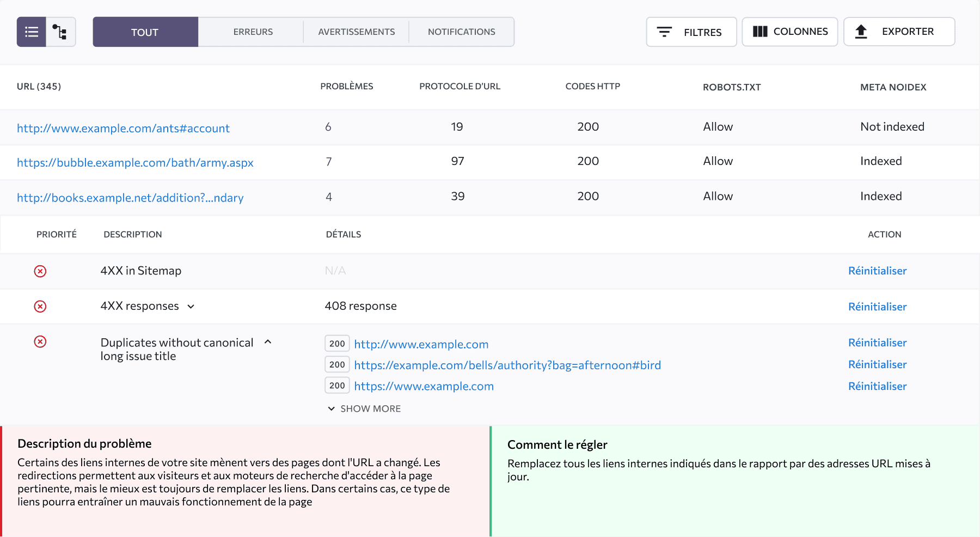
Task: Click 200 badge beside https://www.example.com
Action: click(337, 386)
